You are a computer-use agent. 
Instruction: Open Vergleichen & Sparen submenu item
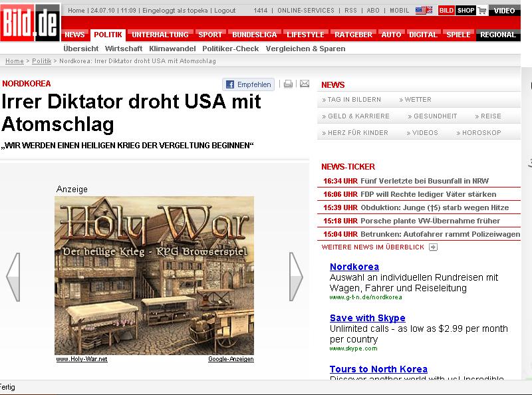(305, 49)
